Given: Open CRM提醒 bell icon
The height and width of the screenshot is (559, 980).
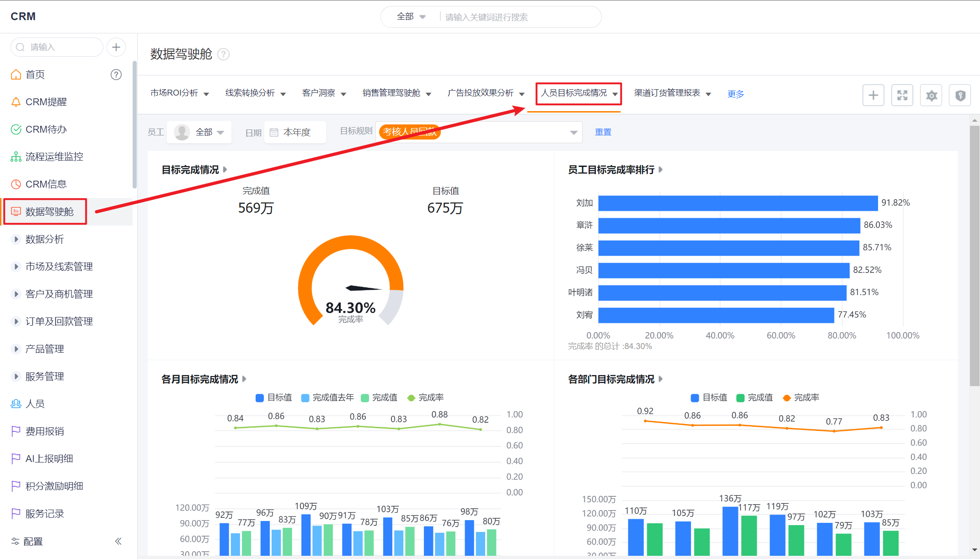Looking at the screenshot, I should tap(16, 102).
